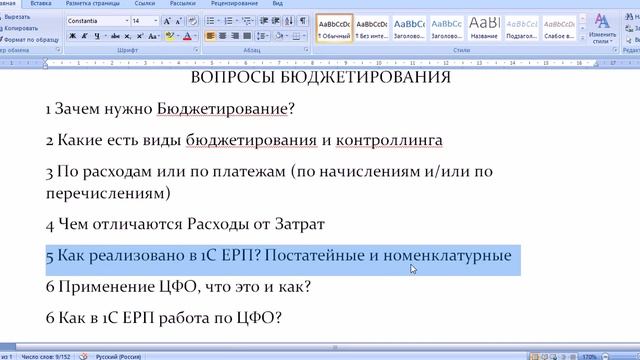
Task: Click the numbered list icon
Action: coord(228,21)
